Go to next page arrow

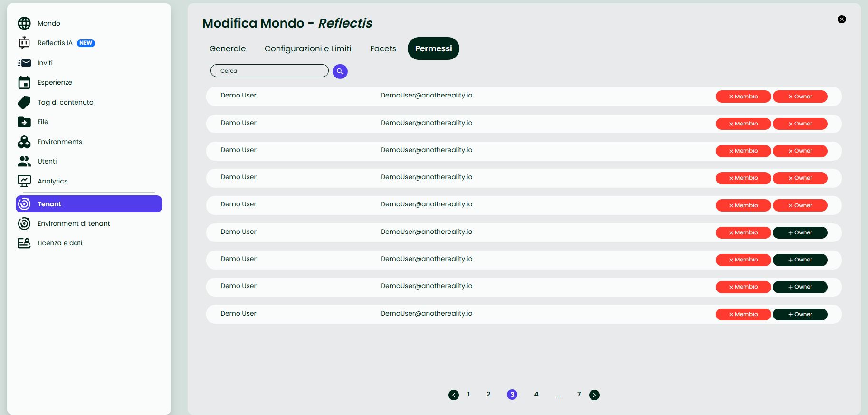pyautogui.click(x=594, y=395)
